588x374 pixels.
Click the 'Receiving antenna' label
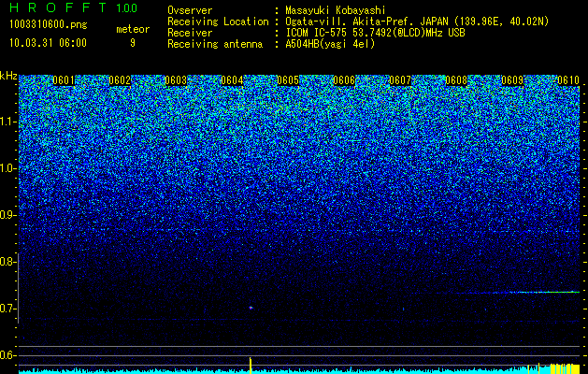(x=215, y=44)
